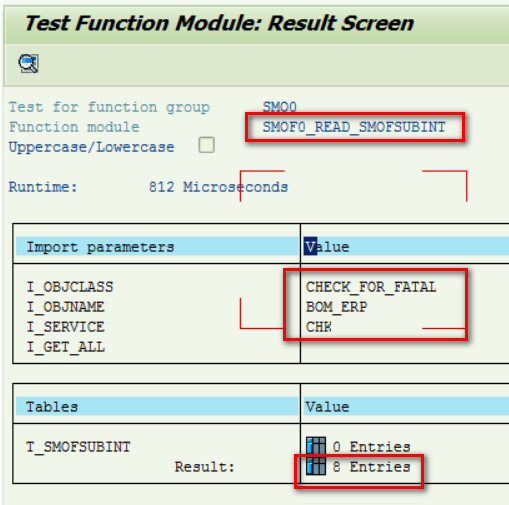Click the I_SERVICE parameter label
The image size is (509, 505).
click(66, 327)
